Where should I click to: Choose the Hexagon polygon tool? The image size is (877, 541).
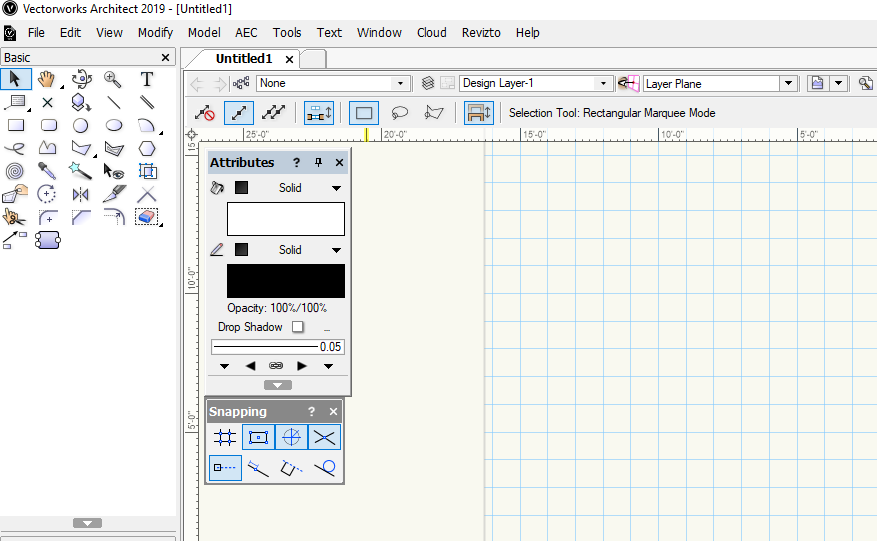click(147, 148)
